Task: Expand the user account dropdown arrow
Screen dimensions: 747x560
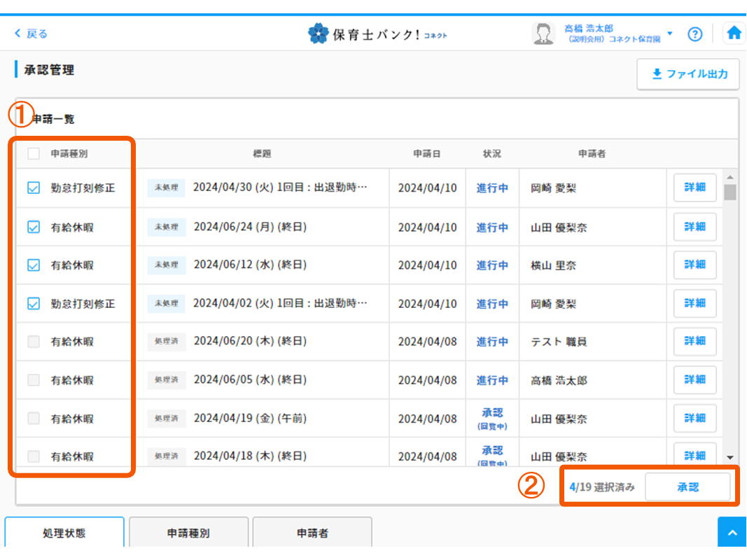Action: pos(670,34)
